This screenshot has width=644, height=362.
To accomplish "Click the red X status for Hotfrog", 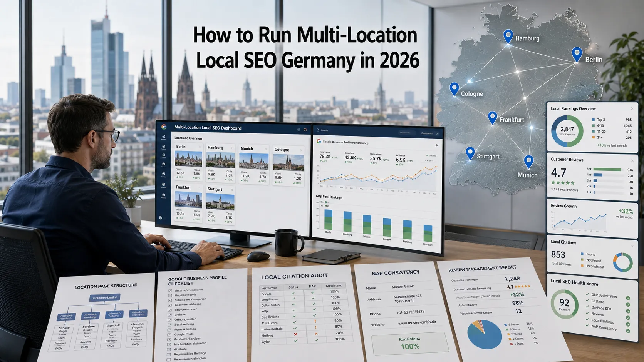I will [x=295, y=334].
